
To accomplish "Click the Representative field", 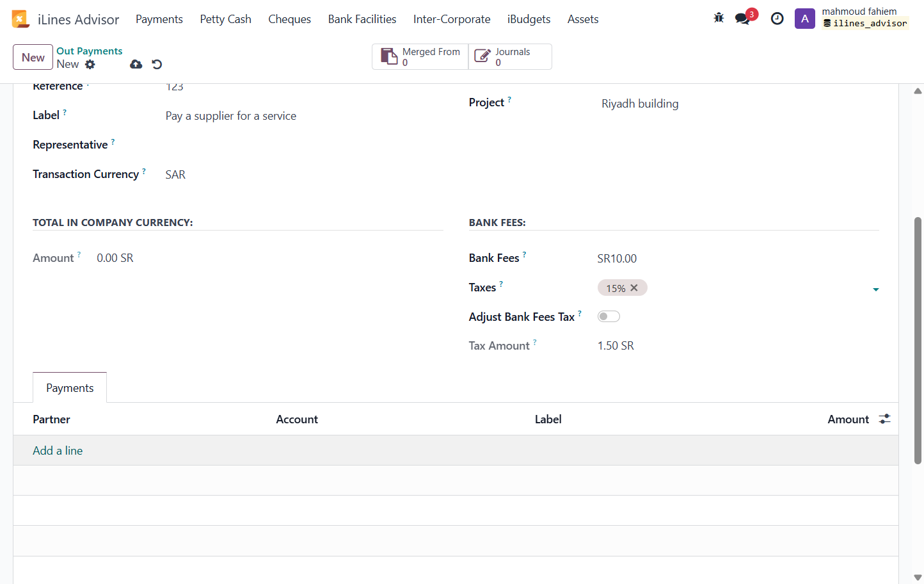I will (x=304, y=145).
